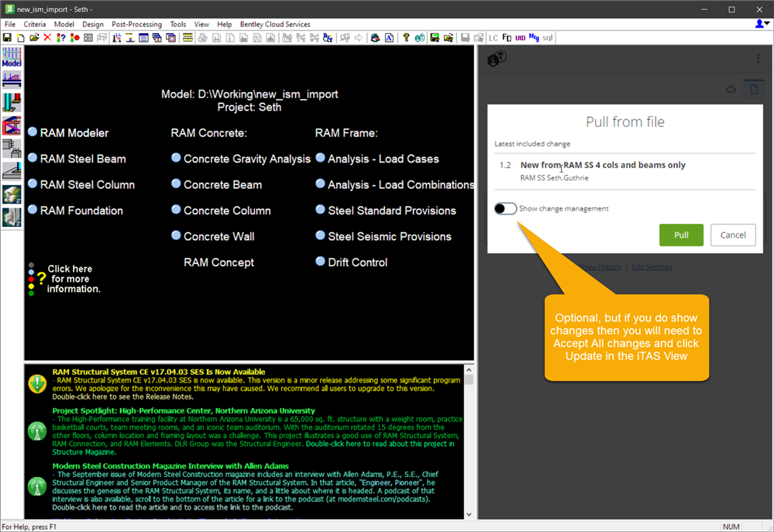Click the red X delete toolbar icon

pyautogui.click(x=47, y=37)
